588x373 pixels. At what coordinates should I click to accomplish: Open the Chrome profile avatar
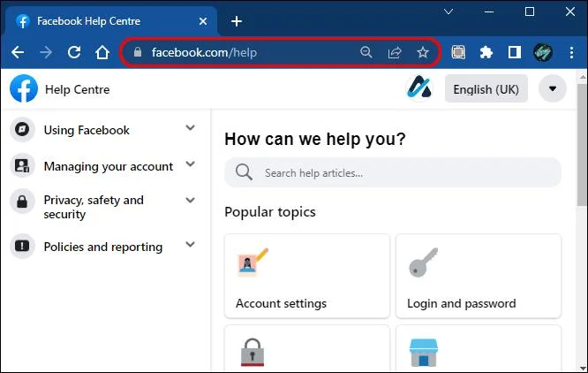[x=543, y=52]
